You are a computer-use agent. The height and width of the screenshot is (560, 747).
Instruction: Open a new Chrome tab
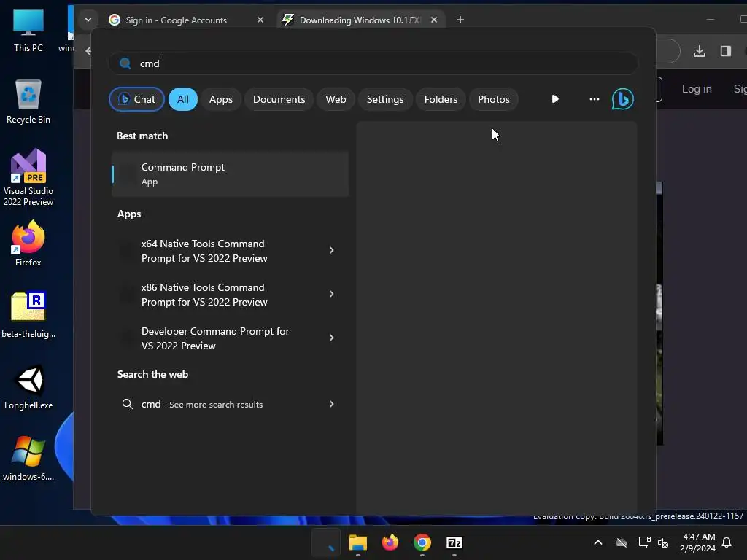pos(460,20)
